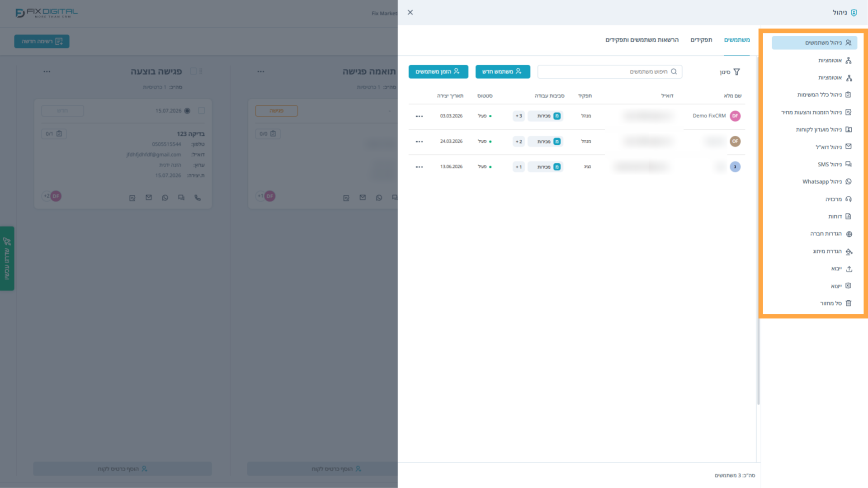The image size is (868, 488).
Task: Click the 'סינון' filter funnel button
Action: pyautogui.click(x=730, y=72)
